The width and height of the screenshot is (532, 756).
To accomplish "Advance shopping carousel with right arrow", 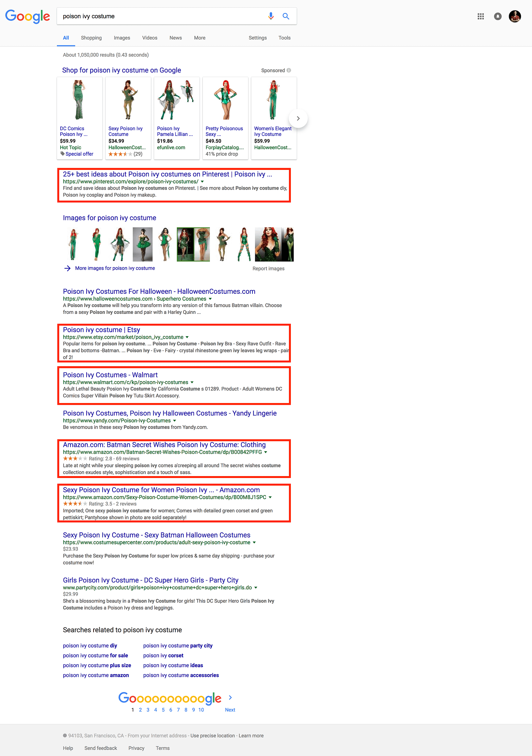I will (x=298, y=118).
